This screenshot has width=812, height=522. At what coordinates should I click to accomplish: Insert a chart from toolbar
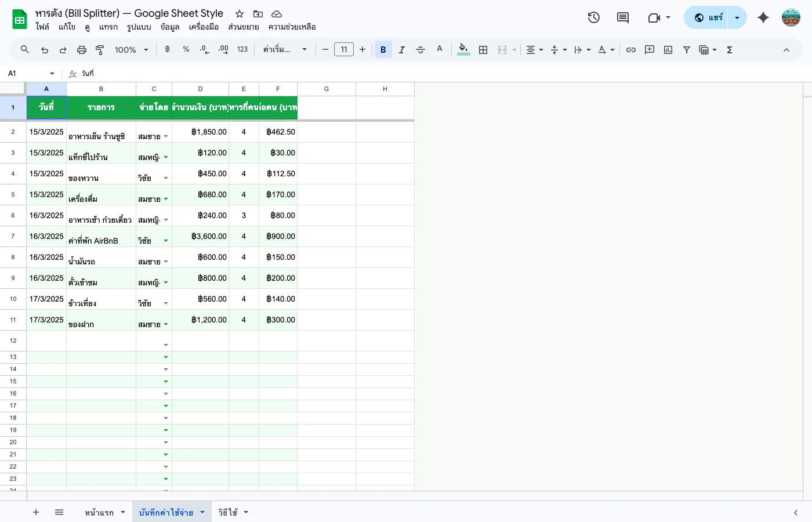coord(668,50)
